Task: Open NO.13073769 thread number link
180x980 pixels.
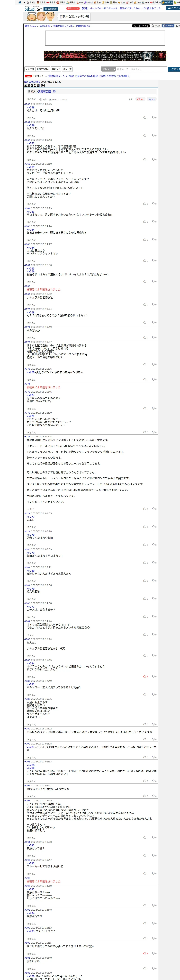Action: click(x=32, y=82)
